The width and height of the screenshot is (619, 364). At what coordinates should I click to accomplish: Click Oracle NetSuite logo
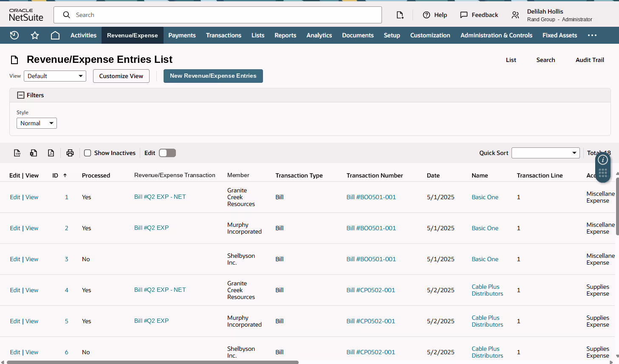click(x=26, y=15)
